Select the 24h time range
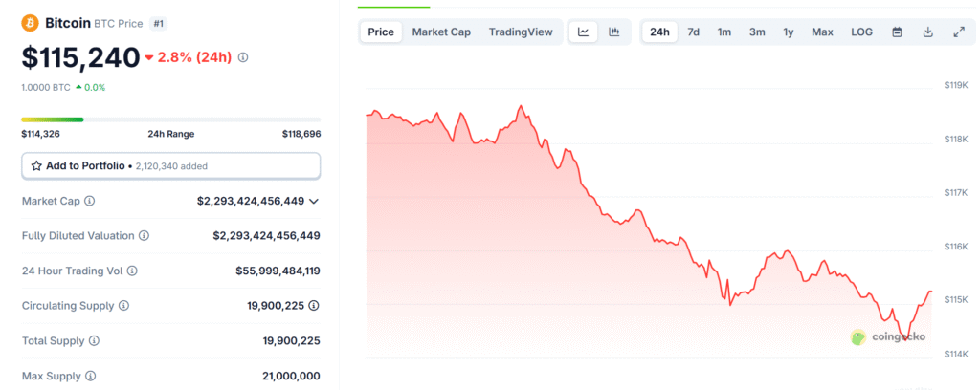980x390 pixels. (659, 32)
